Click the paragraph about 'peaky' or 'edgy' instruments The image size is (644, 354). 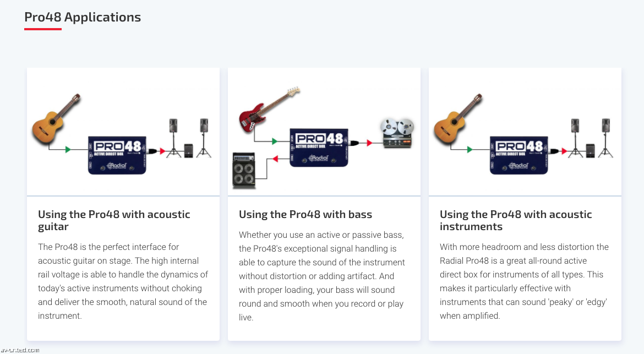pyautogui.click(x=523, y=281)
